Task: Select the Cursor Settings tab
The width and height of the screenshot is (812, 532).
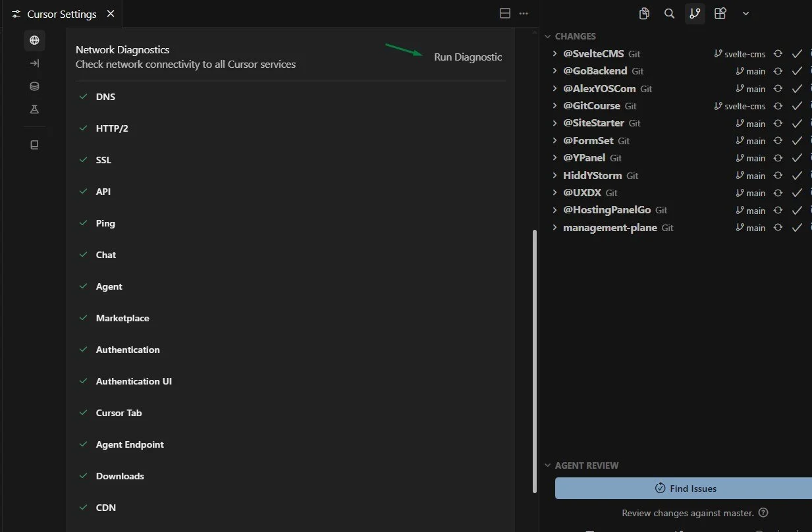Action: (61, 14)
